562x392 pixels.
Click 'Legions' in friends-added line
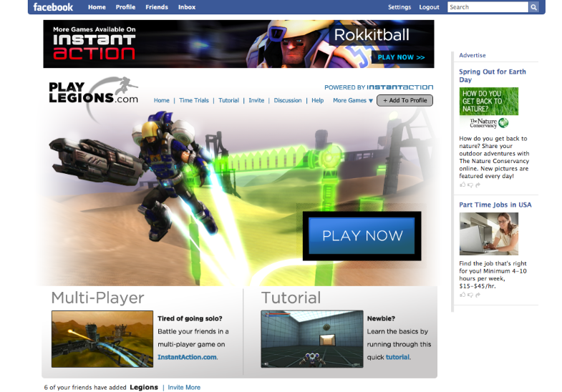click(x=144, y=387)
